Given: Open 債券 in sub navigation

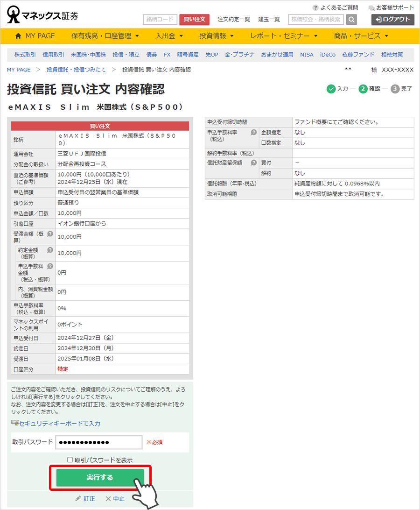Looking at the screenshot, I should [152, 55].
